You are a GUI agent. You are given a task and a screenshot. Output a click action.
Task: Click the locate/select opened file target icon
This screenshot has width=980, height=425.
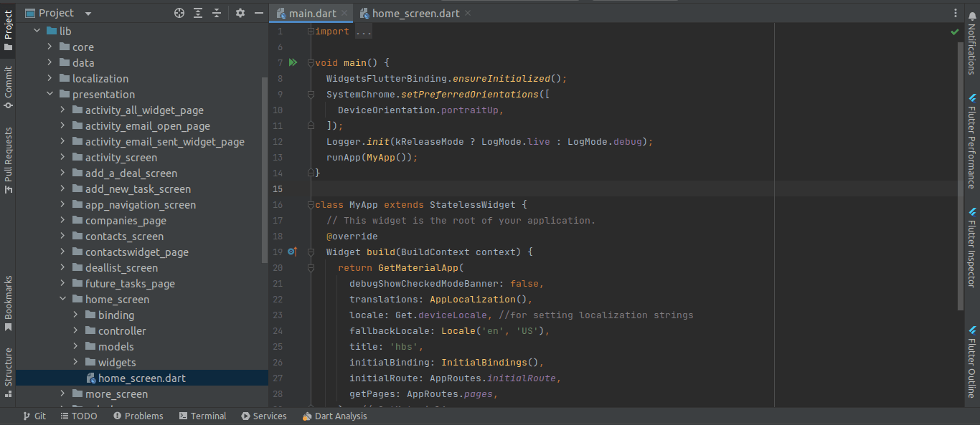[x=179, y=13]
